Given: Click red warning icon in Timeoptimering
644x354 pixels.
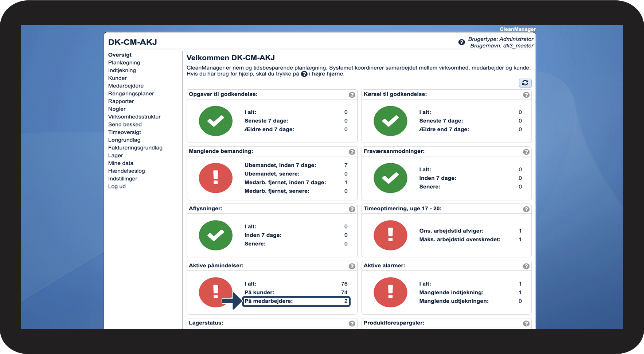Looking at the screenshot, I should (390, 235).
